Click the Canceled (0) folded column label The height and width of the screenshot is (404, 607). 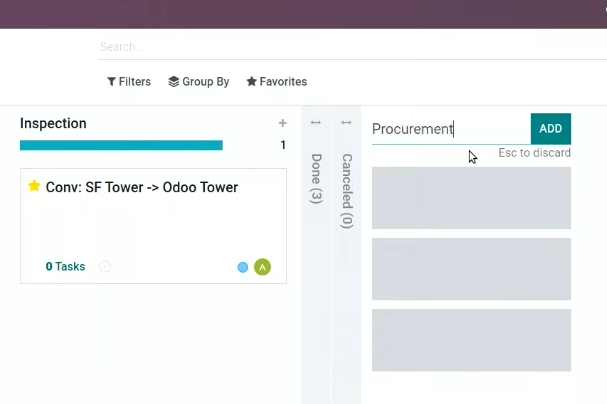[x=347, y=191]
